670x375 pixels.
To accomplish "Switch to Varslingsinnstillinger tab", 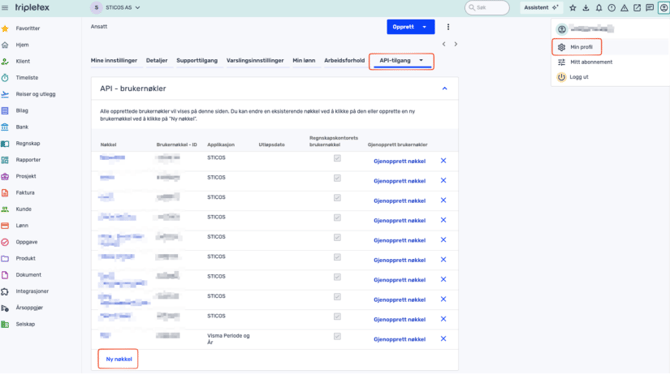I will 255,61.
